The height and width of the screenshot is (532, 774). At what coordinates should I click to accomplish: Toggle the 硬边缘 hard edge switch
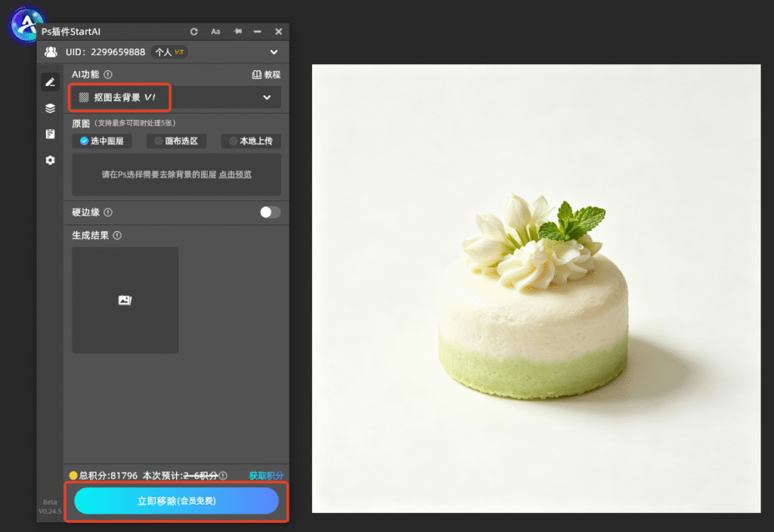270,212
